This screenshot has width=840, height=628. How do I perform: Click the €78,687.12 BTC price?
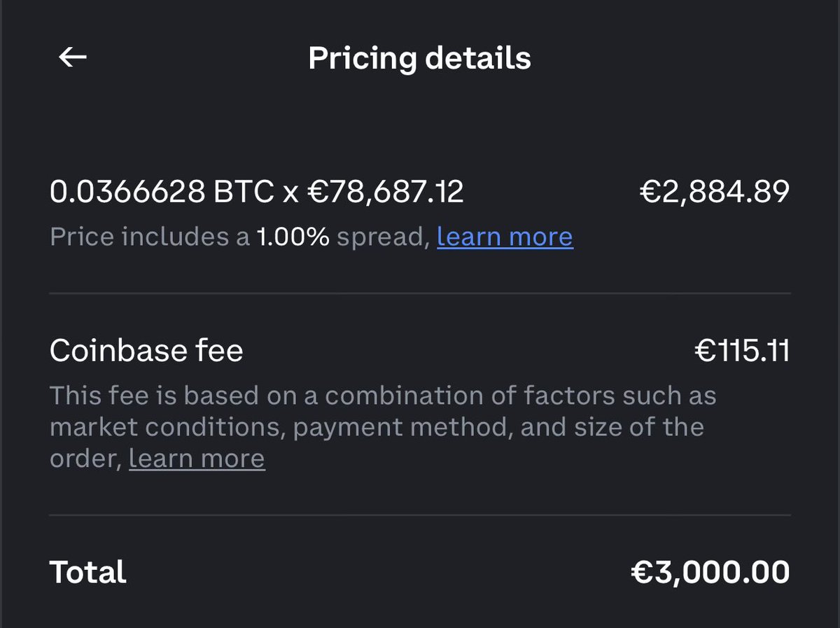pos(385,191)
